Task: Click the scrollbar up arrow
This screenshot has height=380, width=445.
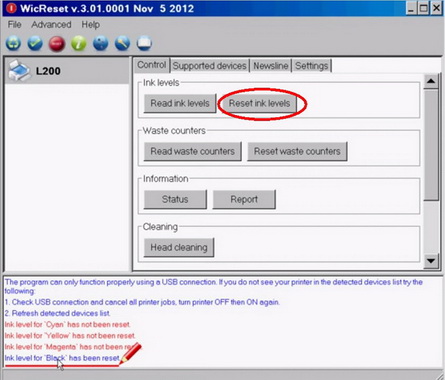Action: click(431, 81)
